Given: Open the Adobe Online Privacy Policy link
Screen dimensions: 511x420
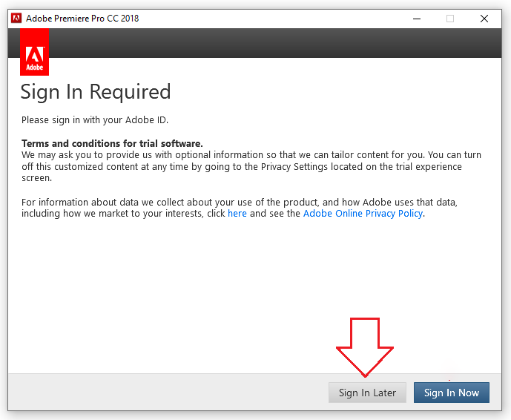Looking at the screenshot, I should point(363,213).
